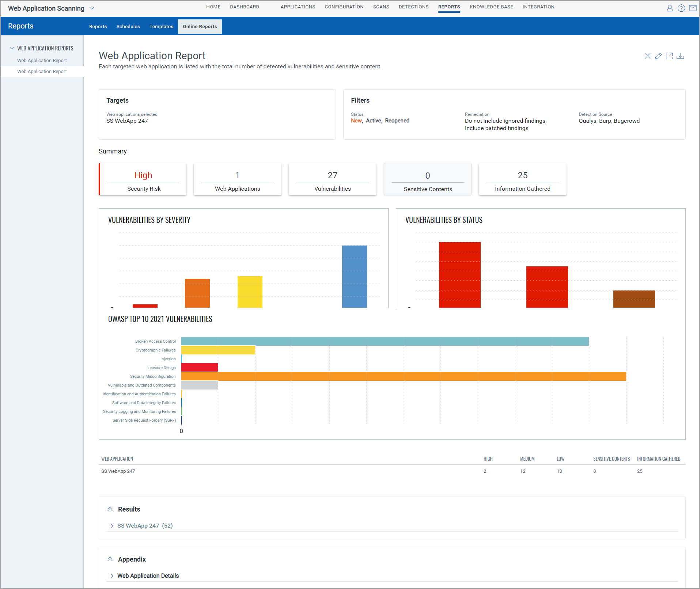The width and height of the screenshot is (700, 589).
Task: Expand SS WebApp 247 (52) results
Action: point(112,525)
